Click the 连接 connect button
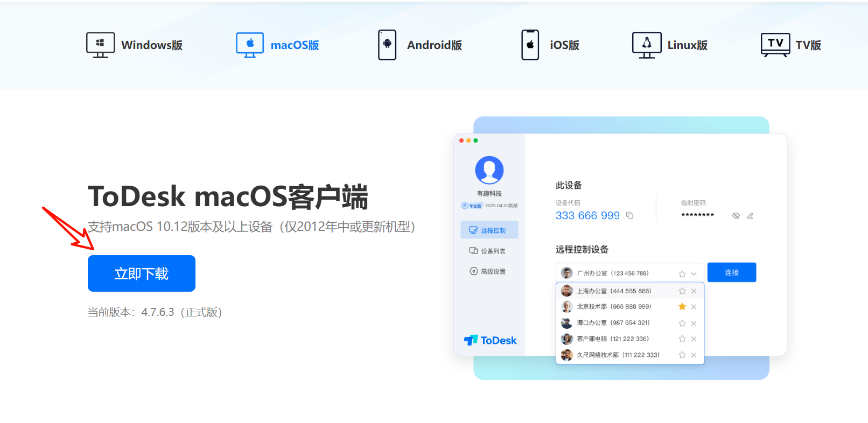This screenshot has width=868, height=423. point(731,272)
